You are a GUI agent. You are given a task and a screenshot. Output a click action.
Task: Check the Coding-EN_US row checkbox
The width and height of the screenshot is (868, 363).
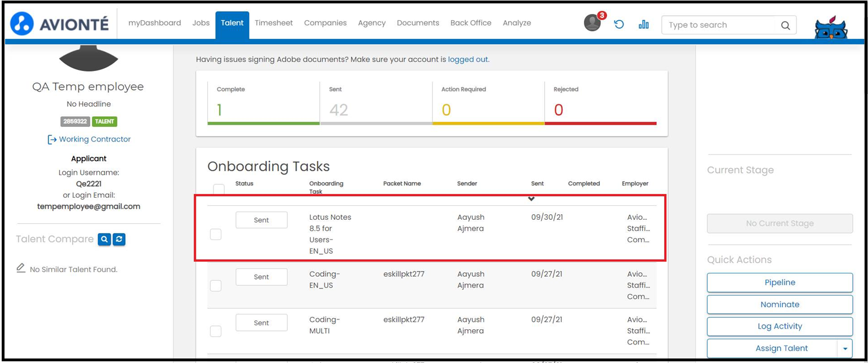[x=216, y=286]
